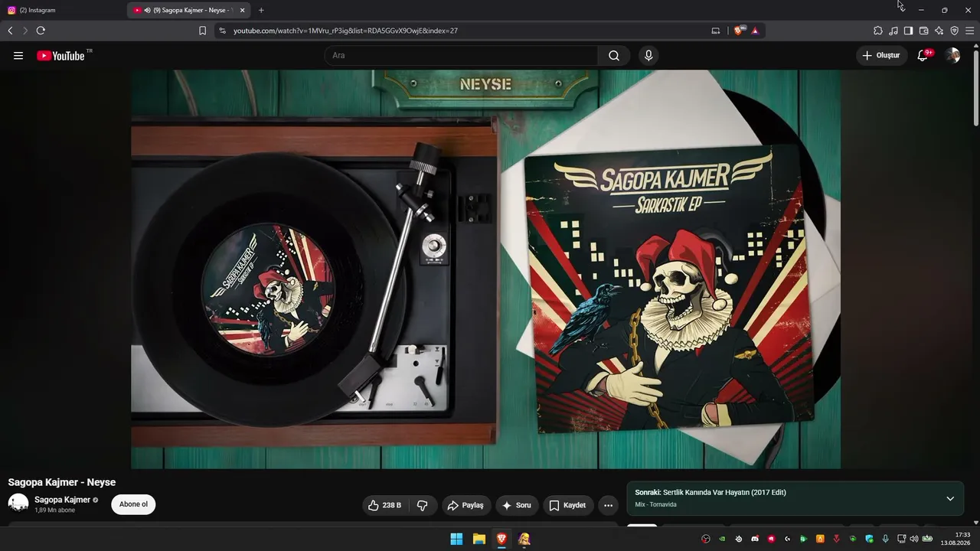Open more actions three-dot menu
This screenshot has width=980, height=551.
(x=608, y=505)
